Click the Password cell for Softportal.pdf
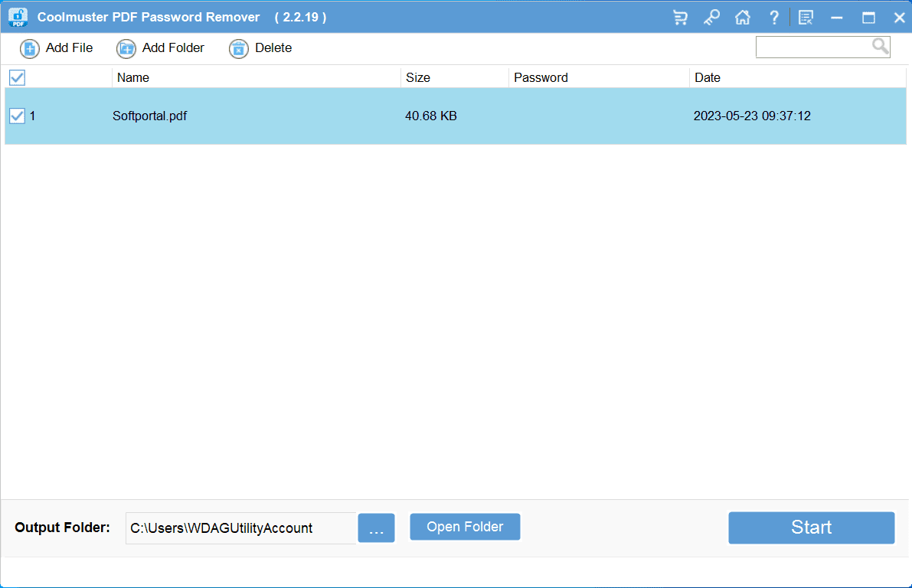The height and width of the screenshot is (588, 912). (599, 116)
